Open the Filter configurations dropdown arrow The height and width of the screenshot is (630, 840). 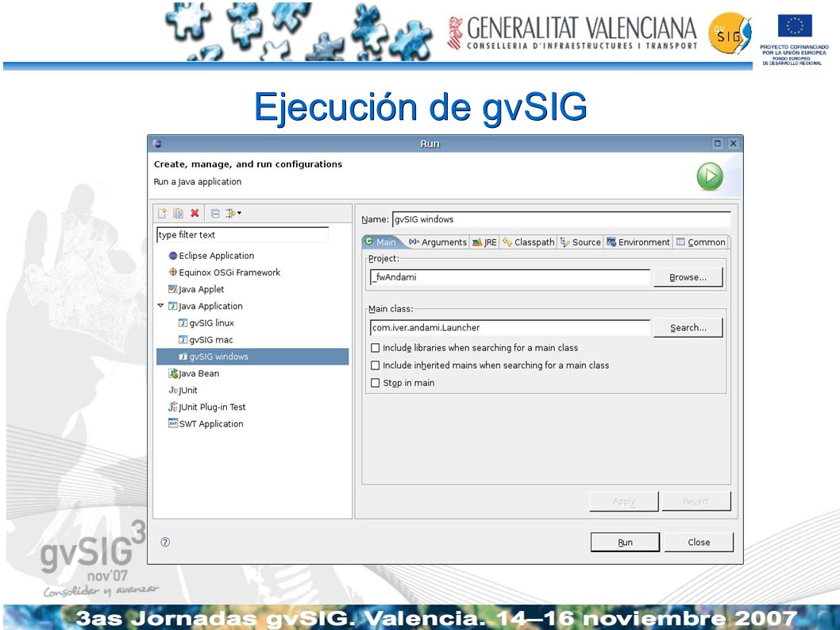(239, 214)
